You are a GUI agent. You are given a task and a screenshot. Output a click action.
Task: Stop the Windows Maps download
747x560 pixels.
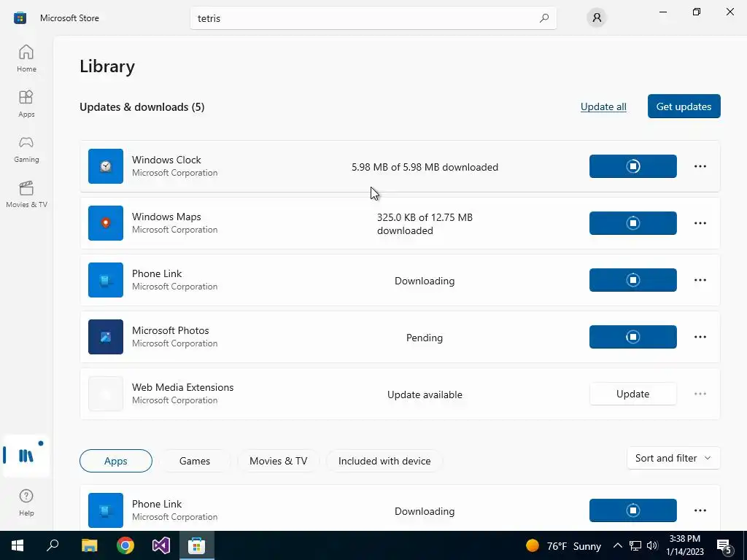[x=632, y=223]
